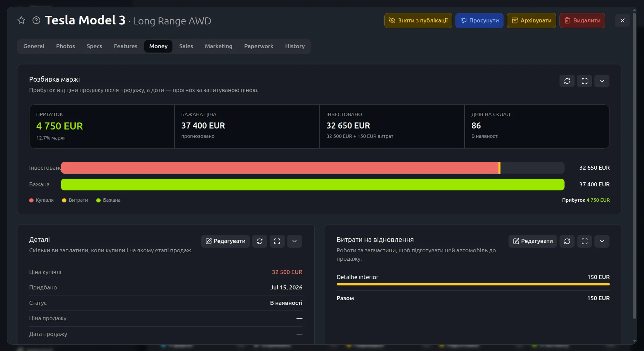This screenshot has width=644, height=351.
Task: Click the yellow Витрати legend dot
Action: (64, 200)
